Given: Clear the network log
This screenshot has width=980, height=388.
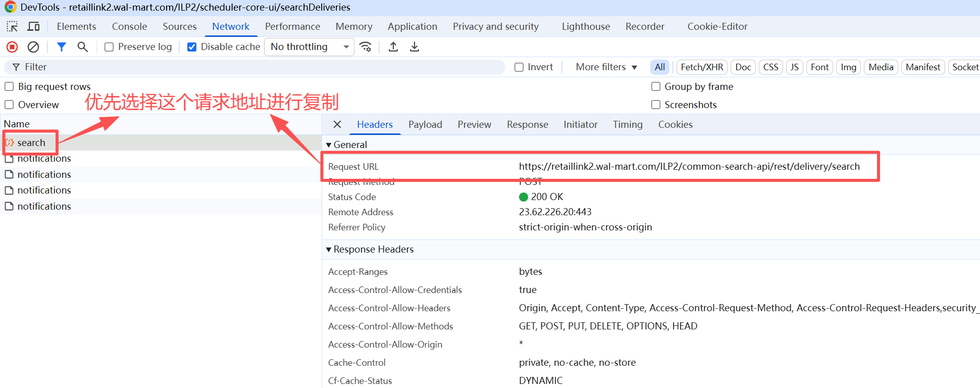Looking at the screenshot, I should coord(33,47).
